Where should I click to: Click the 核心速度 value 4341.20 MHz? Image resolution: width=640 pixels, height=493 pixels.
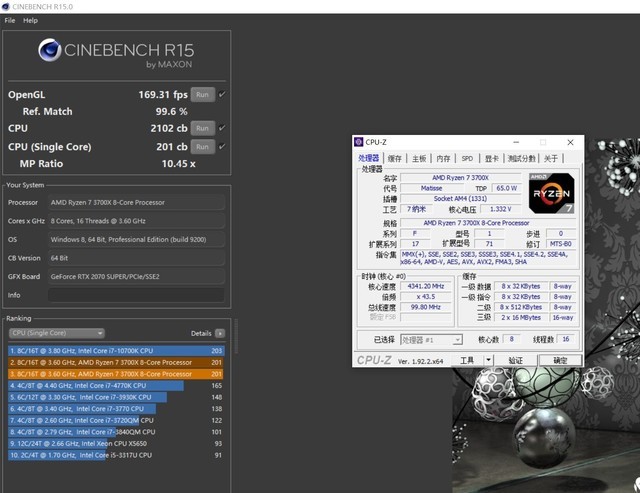coord(426,286)
